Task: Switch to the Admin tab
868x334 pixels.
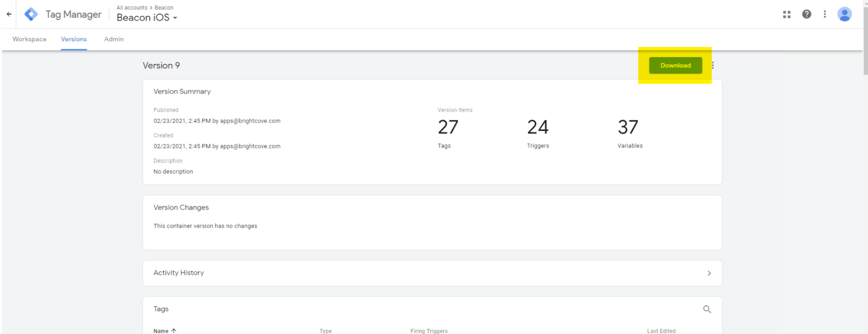Action: click(114, 39)
